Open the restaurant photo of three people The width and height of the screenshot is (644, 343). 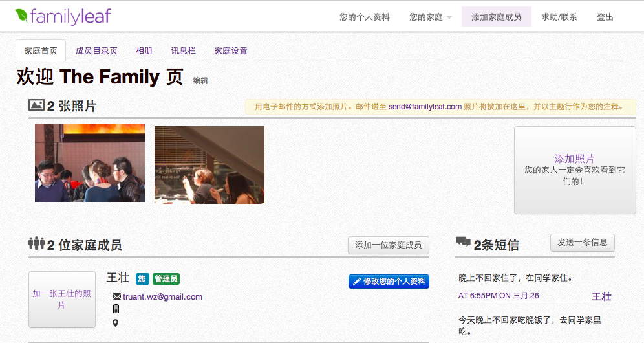click(x=90, y=163)
